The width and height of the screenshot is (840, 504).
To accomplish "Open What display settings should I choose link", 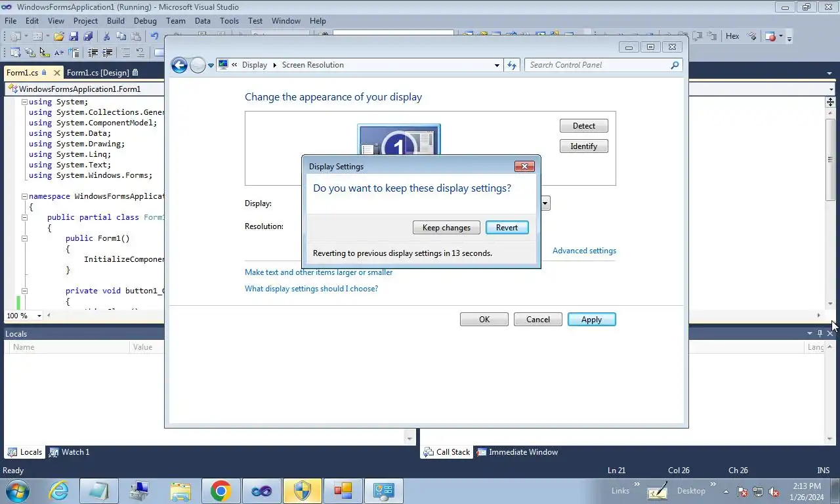I will (x=311, y=289).
